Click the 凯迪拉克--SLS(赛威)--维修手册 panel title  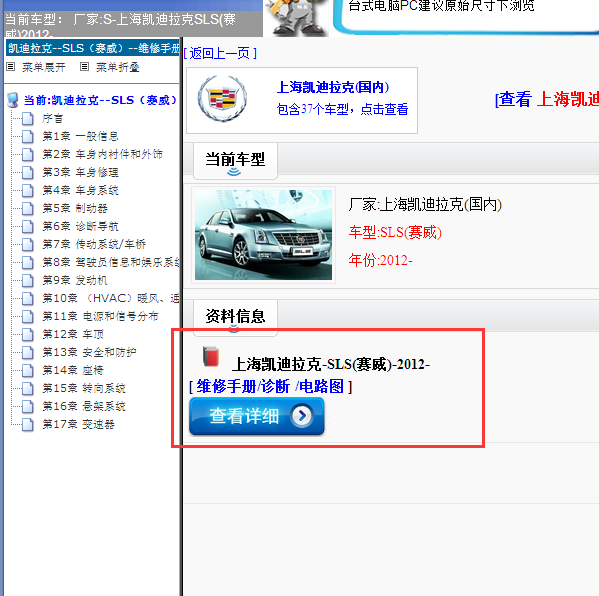[x=93, y=48]
